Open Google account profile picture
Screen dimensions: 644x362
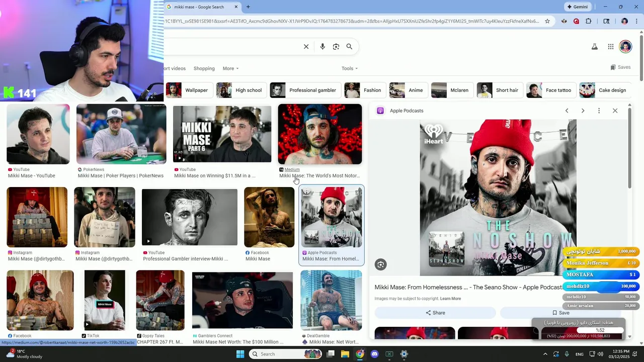tap(625, 47)
